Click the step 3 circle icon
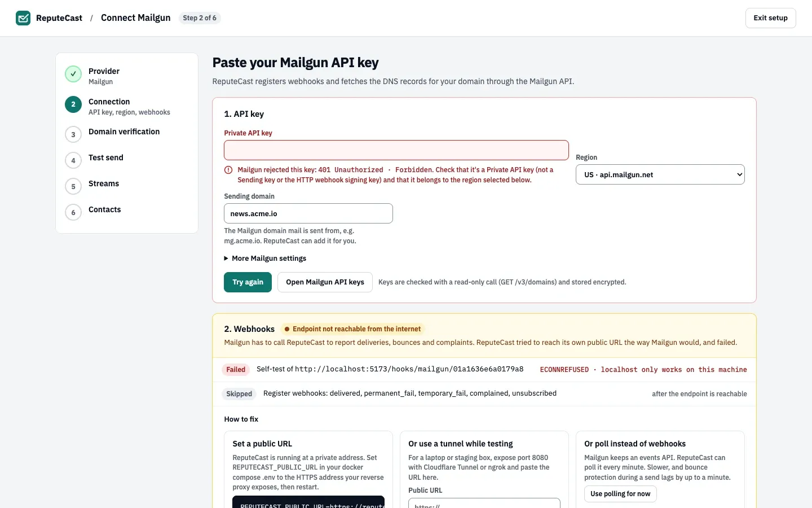Image resolution: width=812 pixels, height=508 pixels. coord(73,134)
